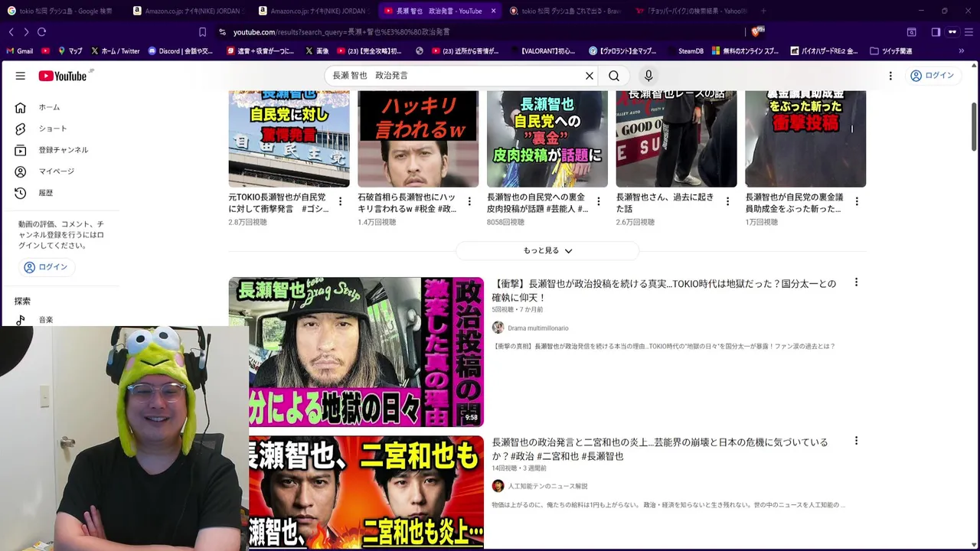
Task: Open the ツイッチ関連 bookmark folder
Action: (891, 51)
